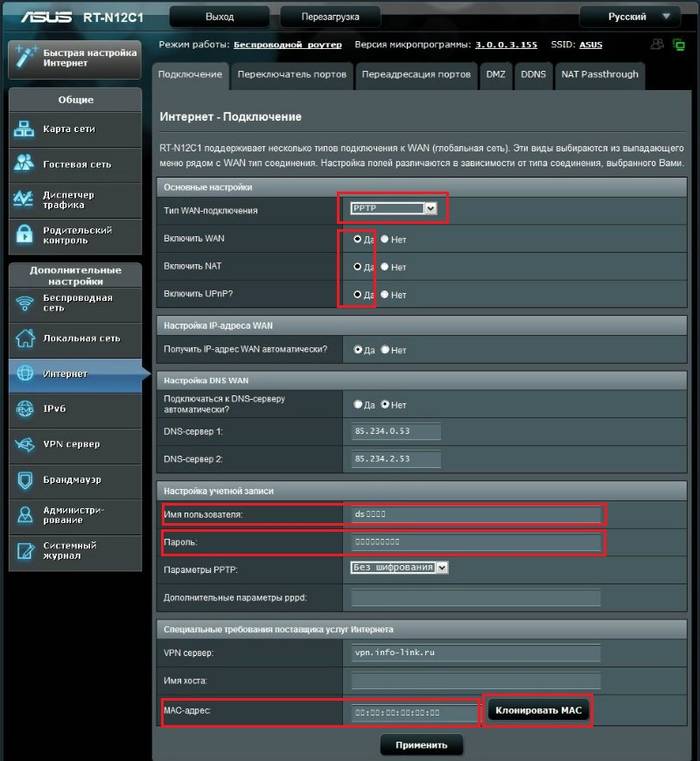The height and width of the screenshot is (761, 700).
Task: Switch to the DDNS tab
Action: click(x=532, y=75)
